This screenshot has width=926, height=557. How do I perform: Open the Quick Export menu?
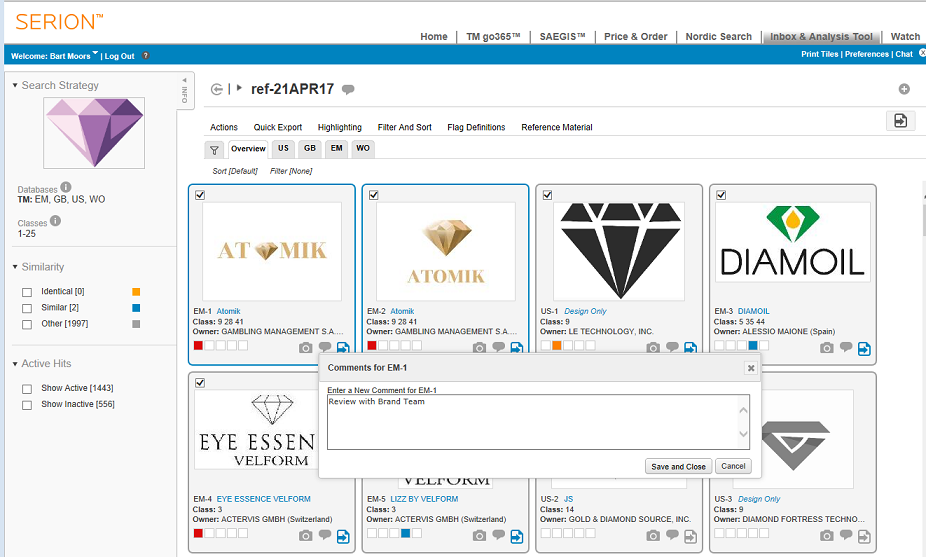(x=278, y=127)
